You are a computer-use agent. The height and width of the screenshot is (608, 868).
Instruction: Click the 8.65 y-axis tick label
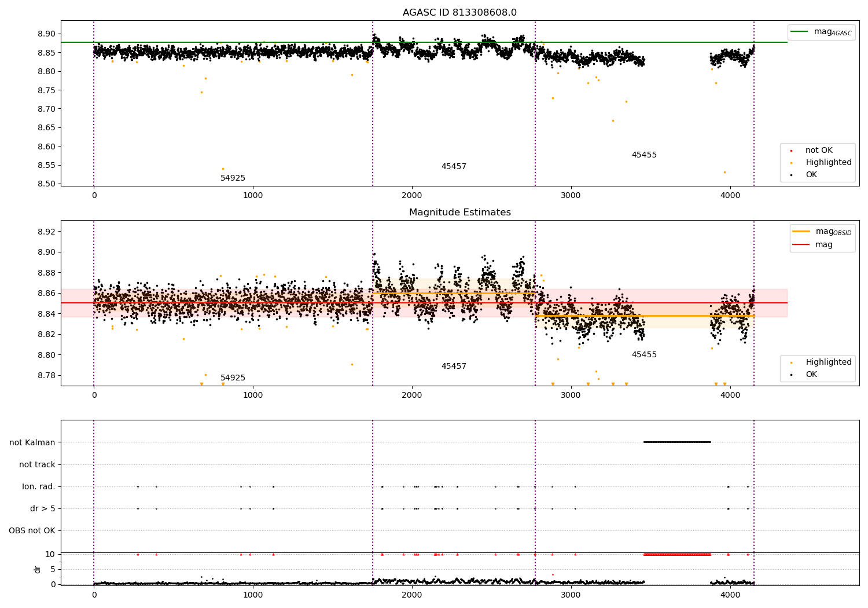click(46, 128)
